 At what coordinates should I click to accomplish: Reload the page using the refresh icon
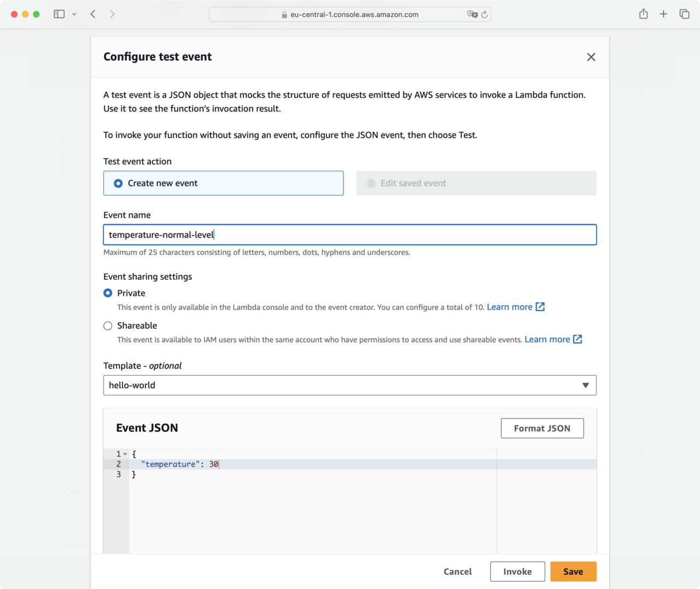click(485, 15)
